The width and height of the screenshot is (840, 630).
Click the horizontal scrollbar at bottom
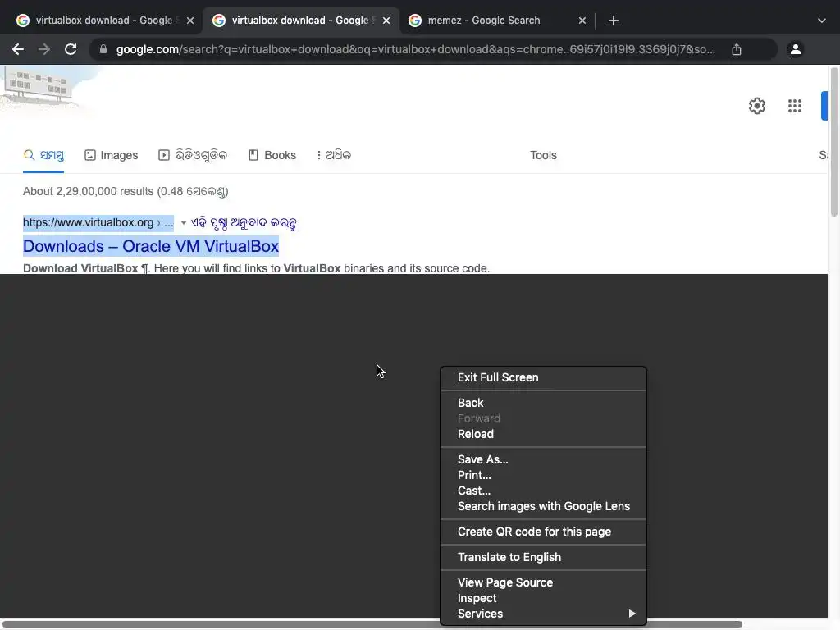coord(372,624)
